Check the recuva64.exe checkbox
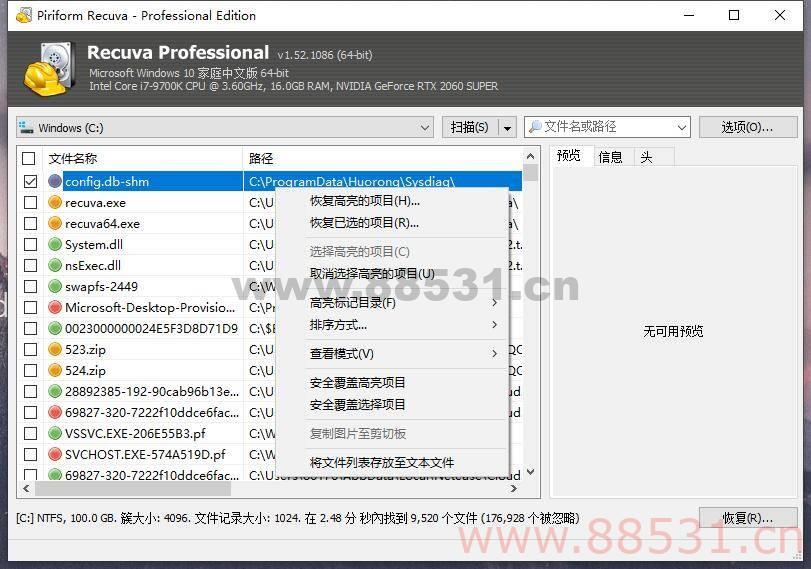This screenshot has height=569, width=811. click(31, 223)
